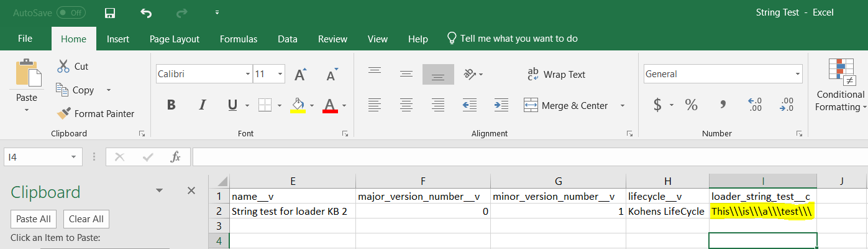This screenshot has width=868, height=249.
Task: Click the Increase Font Size icon
Action: click(x=300, y=75)
